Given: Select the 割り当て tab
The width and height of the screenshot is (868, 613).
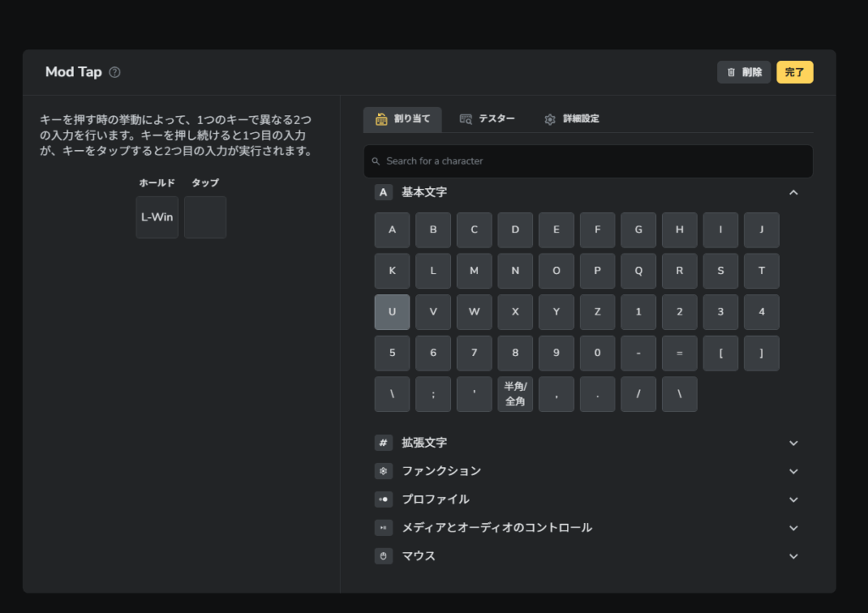Looking at the screenshot, I should tap(403, 119).
